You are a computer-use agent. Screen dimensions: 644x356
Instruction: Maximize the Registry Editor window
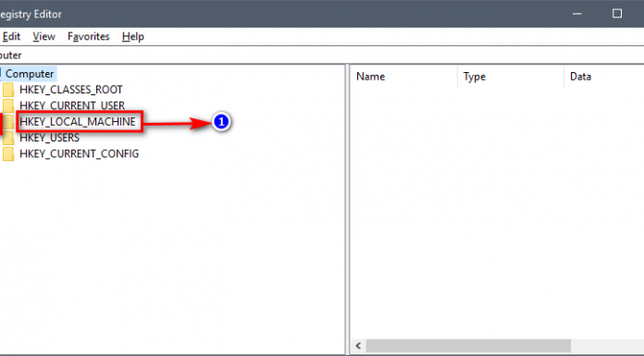pos(617,14)
